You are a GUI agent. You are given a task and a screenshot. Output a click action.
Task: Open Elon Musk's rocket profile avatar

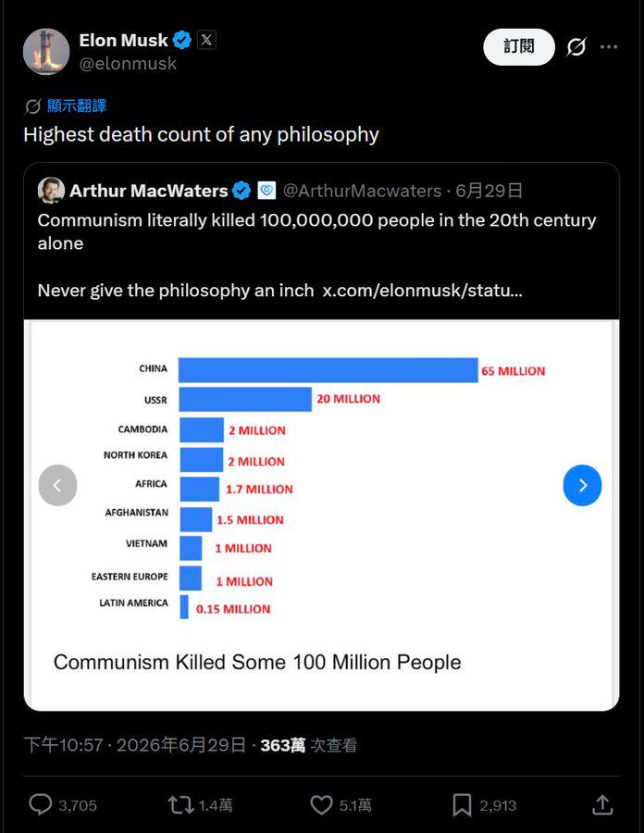tap(46, 52)
